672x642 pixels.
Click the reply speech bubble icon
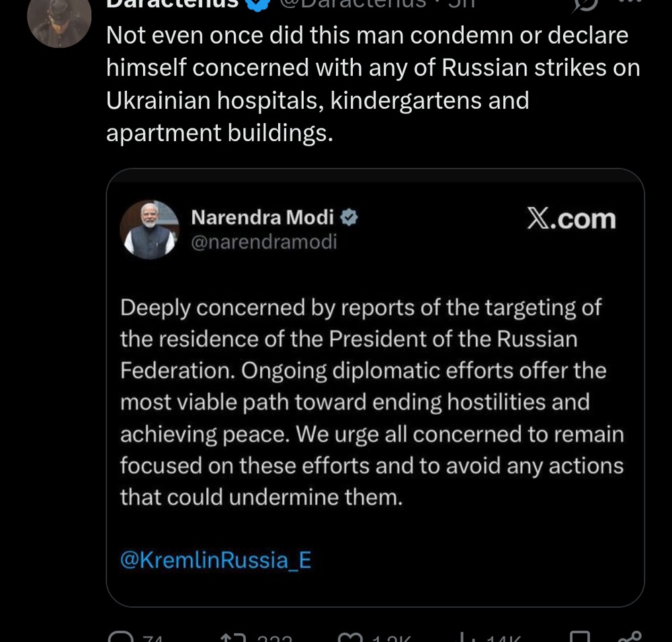(x=121, y=637)
